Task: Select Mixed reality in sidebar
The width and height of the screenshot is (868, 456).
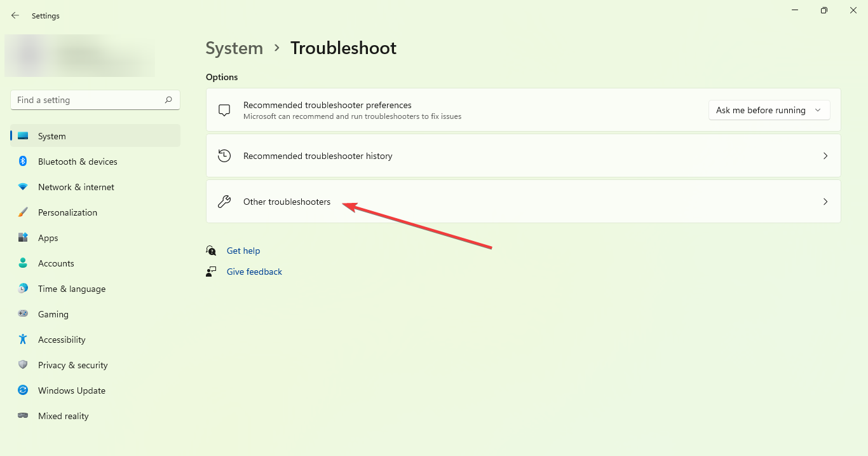Action: tap(63, 416)
